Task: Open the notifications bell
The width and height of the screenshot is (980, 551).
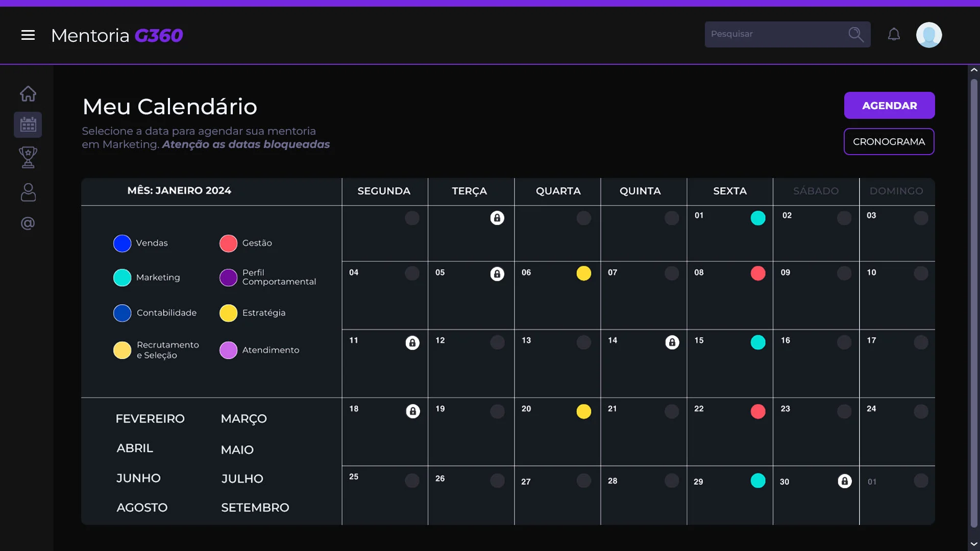Action: (x=894, y=34)
